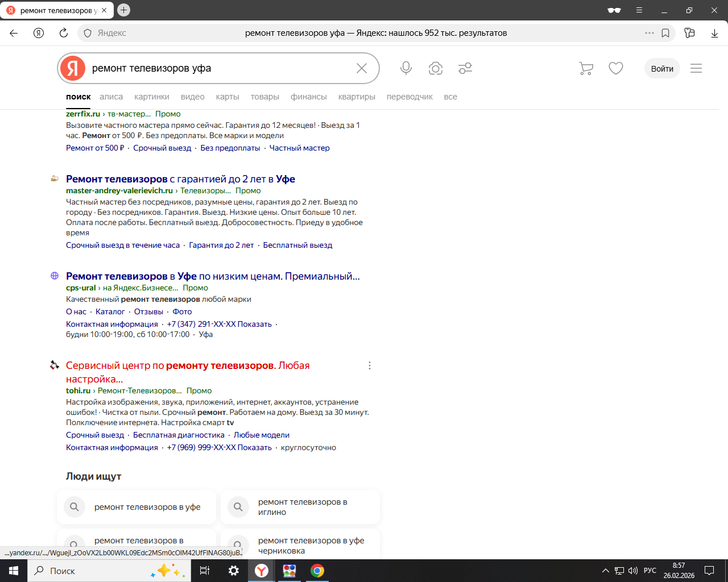Switch to the картинки tab
The width and height of the screenshot is (728, 582).
click(152, 97)
